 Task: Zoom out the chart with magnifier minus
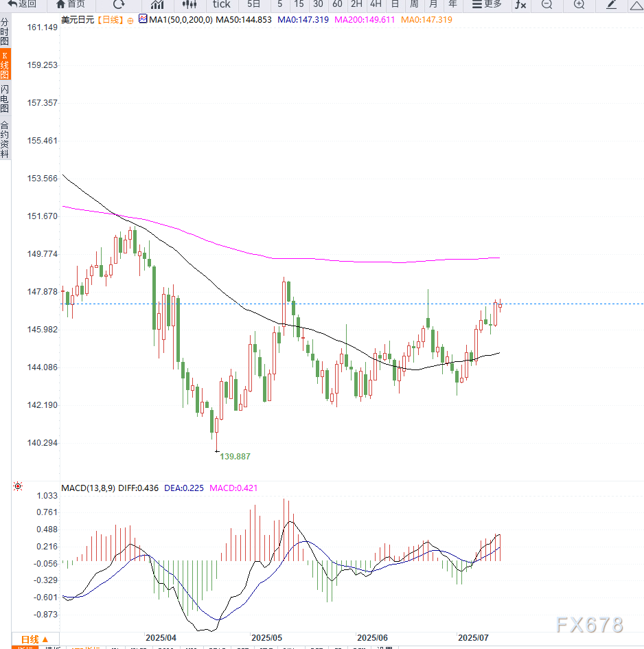(x=547, y=5)
